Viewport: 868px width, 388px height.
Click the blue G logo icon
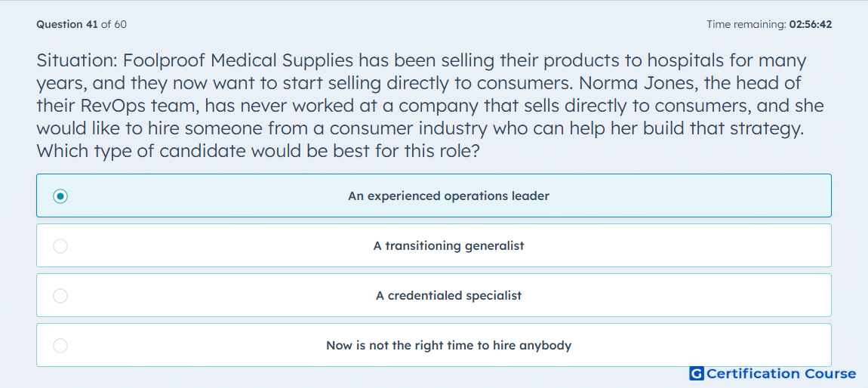click(697, 374)
